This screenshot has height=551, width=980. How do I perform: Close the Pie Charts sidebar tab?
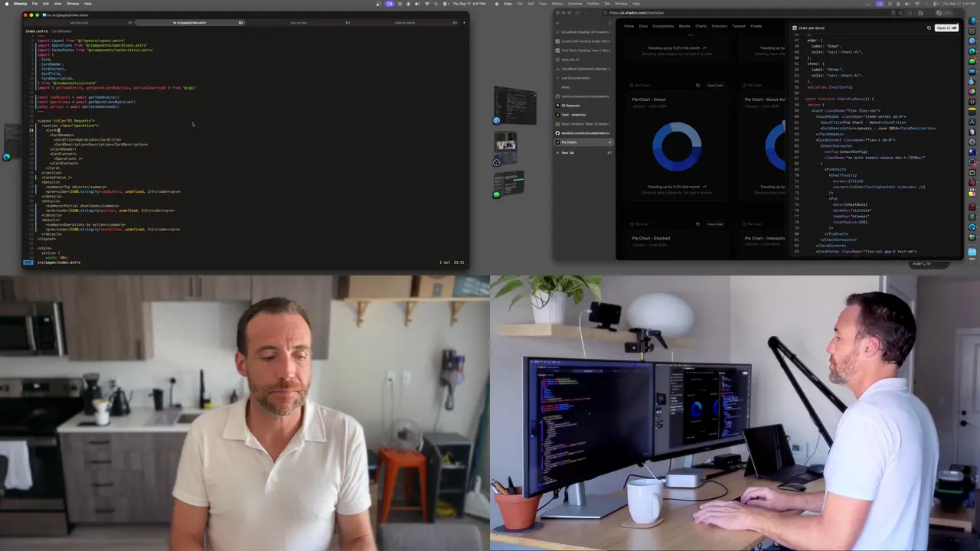click(609, 142)
